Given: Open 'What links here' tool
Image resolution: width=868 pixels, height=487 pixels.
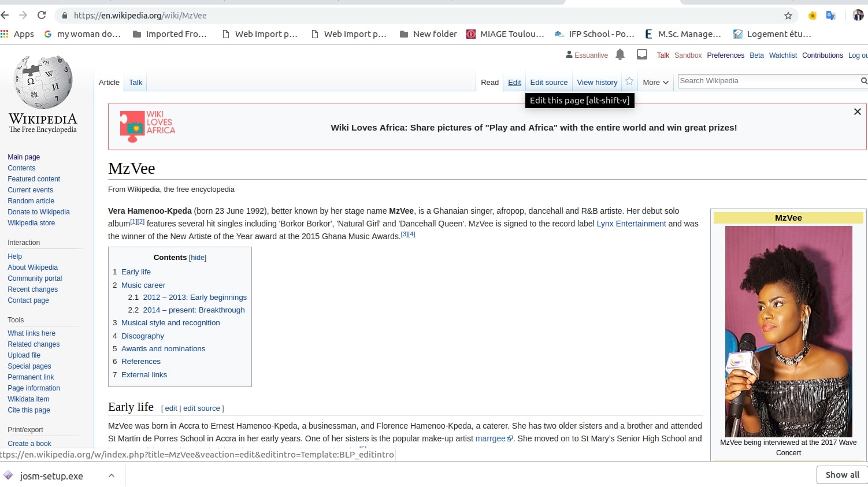Looking at the screenshot, I should [31, 333].
